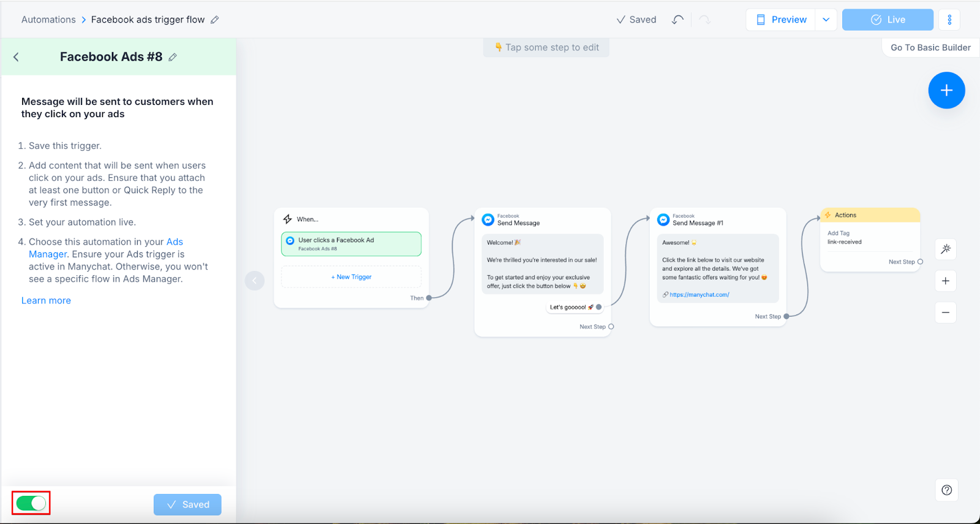Open the help question mark icon
The width and height of the screenshot is (980, 524).
(946, 490)
